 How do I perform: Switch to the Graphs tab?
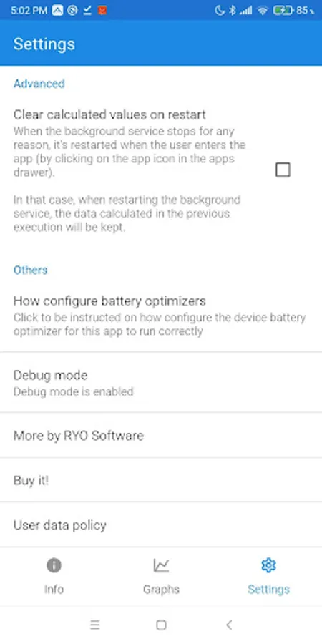(x=161, y=576)
